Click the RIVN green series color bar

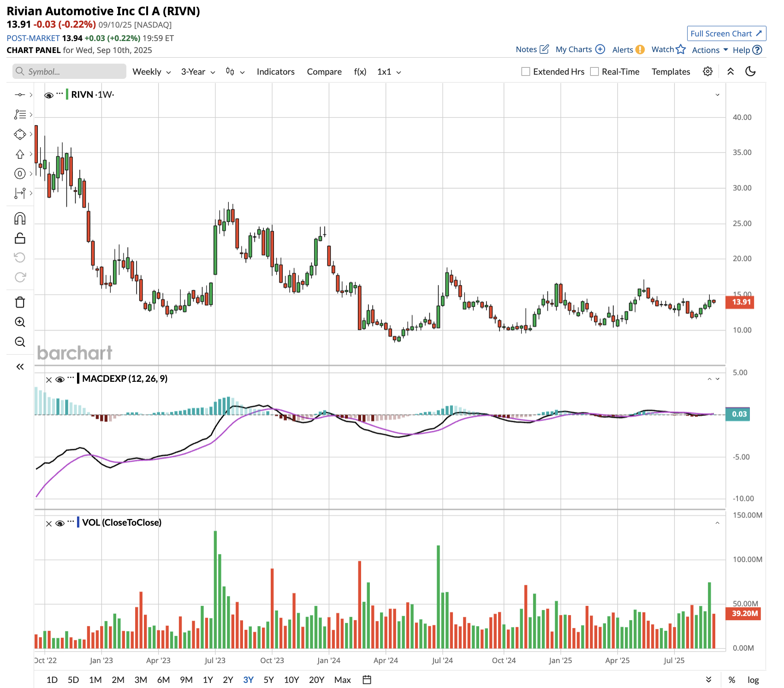click(x=67, y=95)
